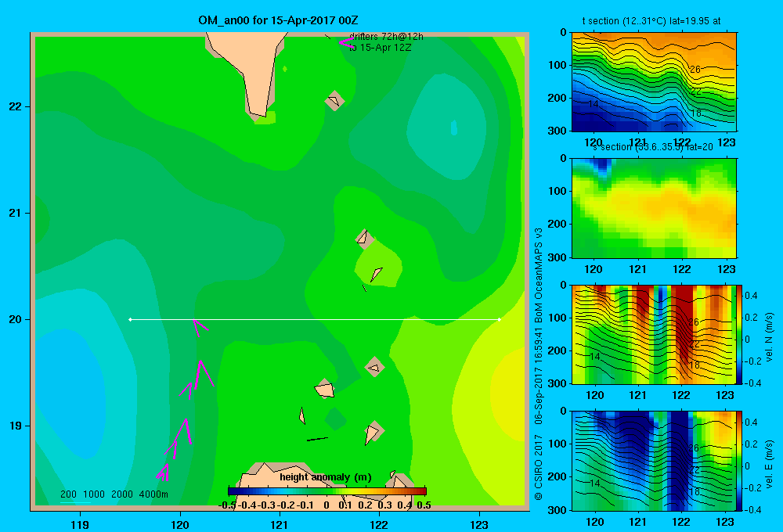Click the east endpoint of the white section line
This screenshot has width=783, height=532.
[x=500, y=319]
